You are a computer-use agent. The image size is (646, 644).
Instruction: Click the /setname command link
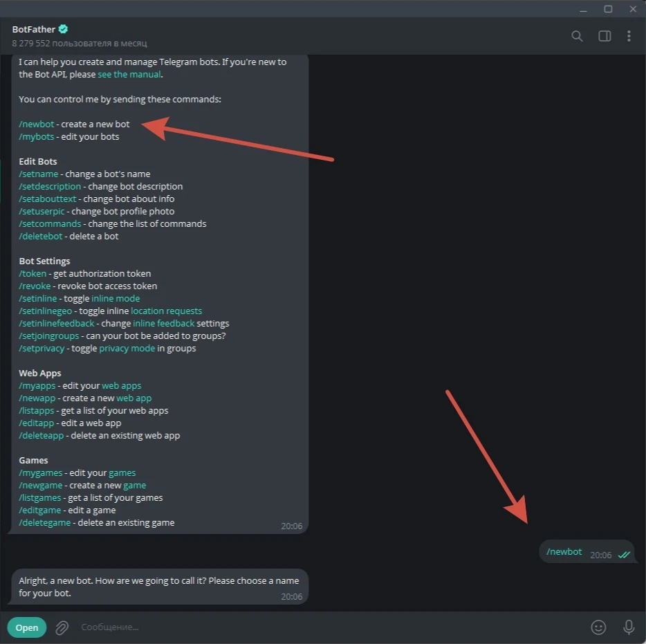click(38, 174)
